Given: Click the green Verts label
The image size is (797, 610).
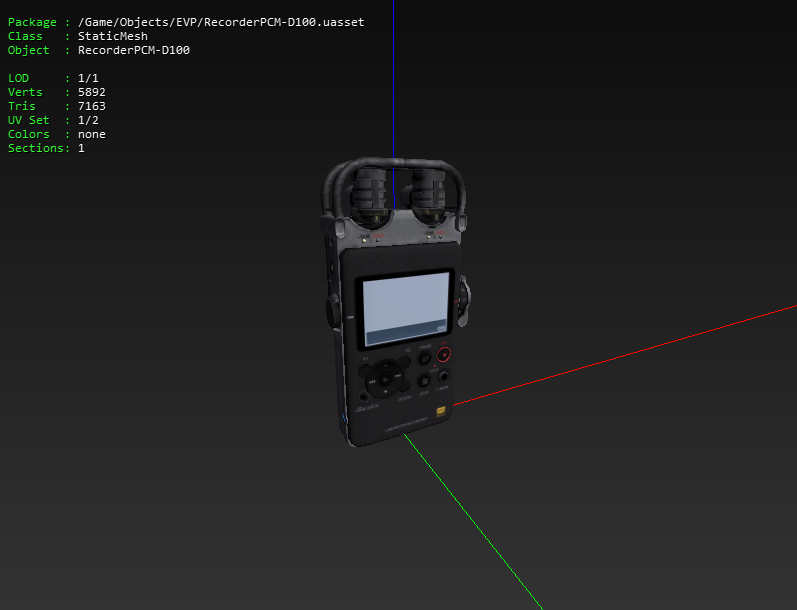Looking at the screenshot, I should point(25,92).
